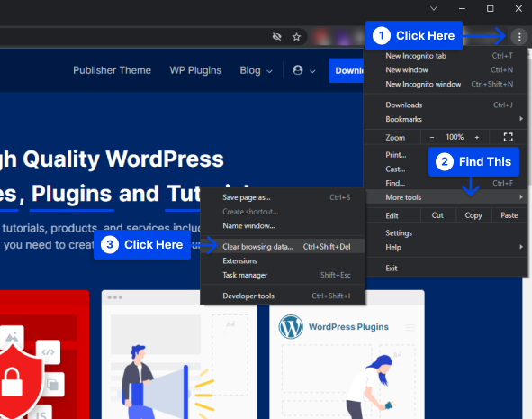The image size is (532, 419).
Task: Click Paste in the Edit row
Action: [509, 215]
